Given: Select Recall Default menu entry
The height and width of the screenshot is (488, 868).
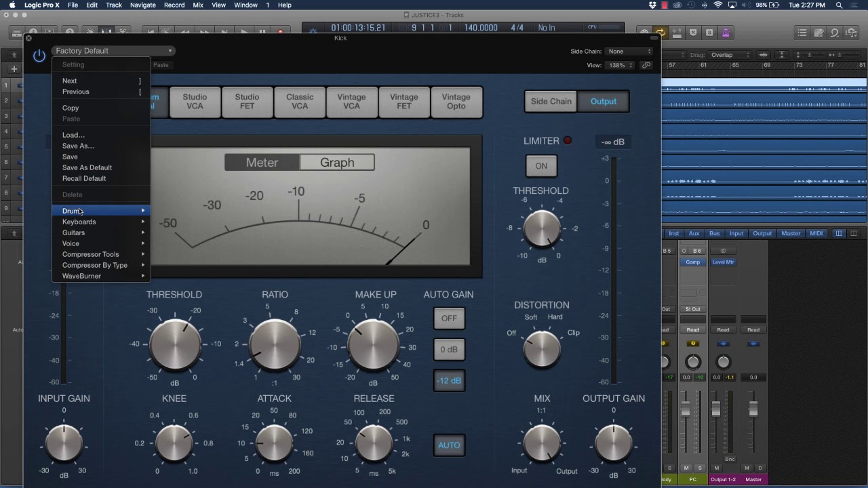Looking at the screenshot, I should point(101,178).
